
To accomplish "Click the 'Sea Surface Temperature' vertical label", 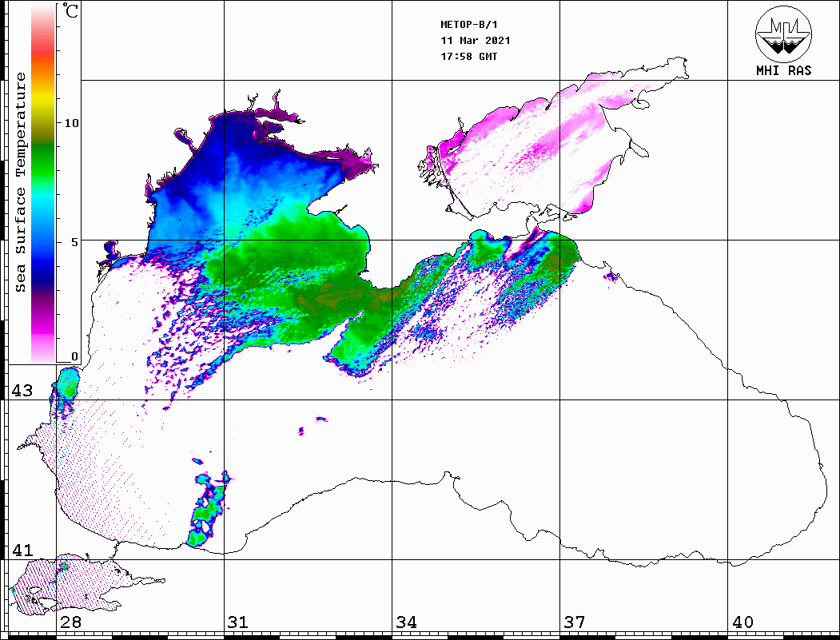I will click(x=20, y=182).
